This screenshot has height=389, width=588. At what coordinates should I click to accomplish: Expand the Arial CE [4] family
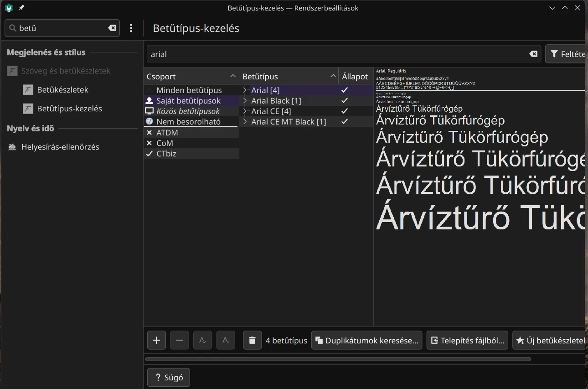(245, 111)
